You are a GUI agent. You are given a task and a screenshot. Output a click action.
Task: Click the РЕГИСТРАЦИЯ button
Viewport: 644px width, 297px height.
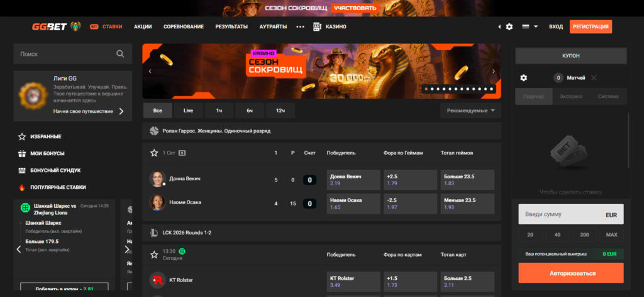pos(591,26)
